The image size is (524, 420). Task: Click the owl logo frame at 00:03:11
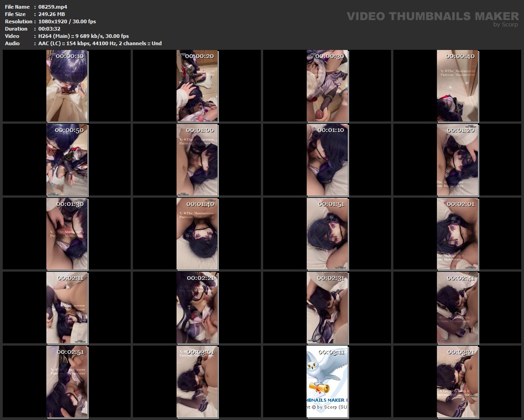click(328, 382)
